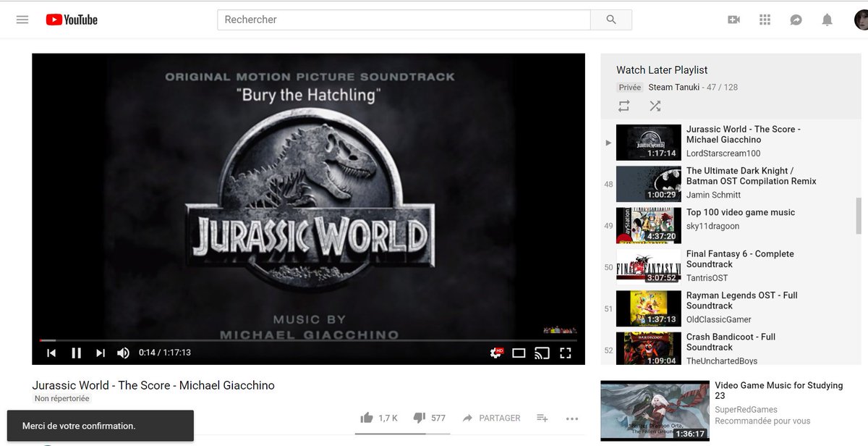
Task: Click the Batman 1:00:29 thumbnail
Action: (x=649, y=184)
